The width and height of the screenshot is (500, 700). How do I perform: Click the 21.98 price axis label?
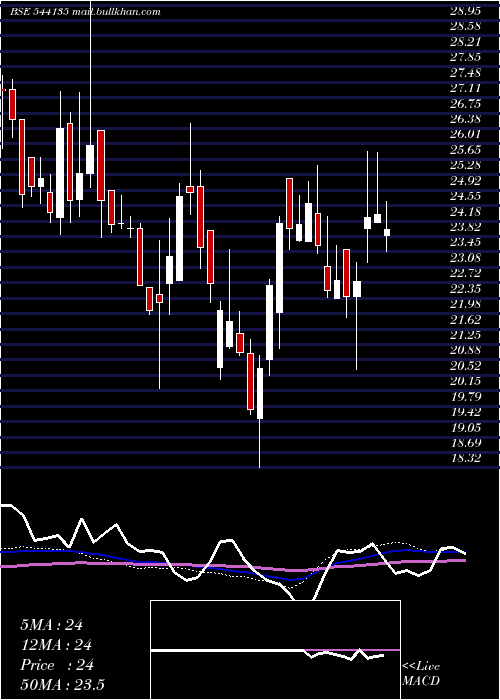pos(465,305)
